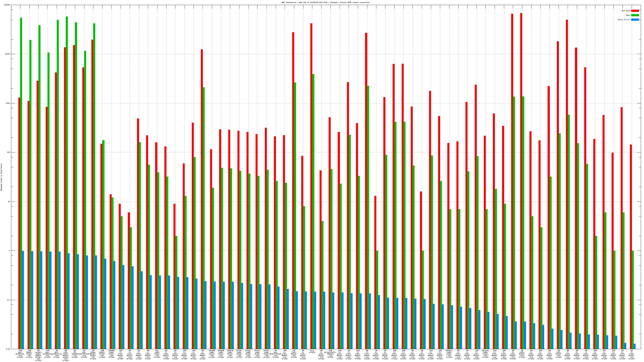The width and height of the screenshot is (644, 362).
Task: Click the 10000 y-axis tick label
Action: click(8, 54)
